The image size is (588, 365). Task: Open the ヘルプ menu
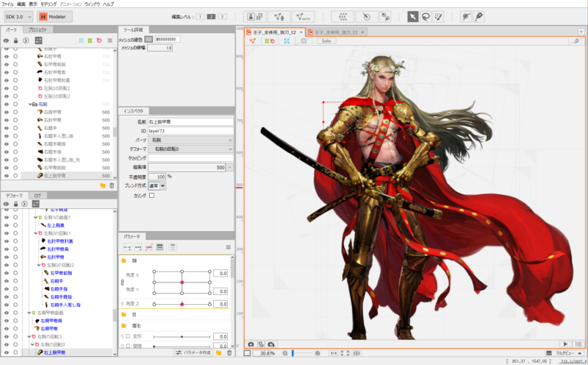tap(108, 4)
